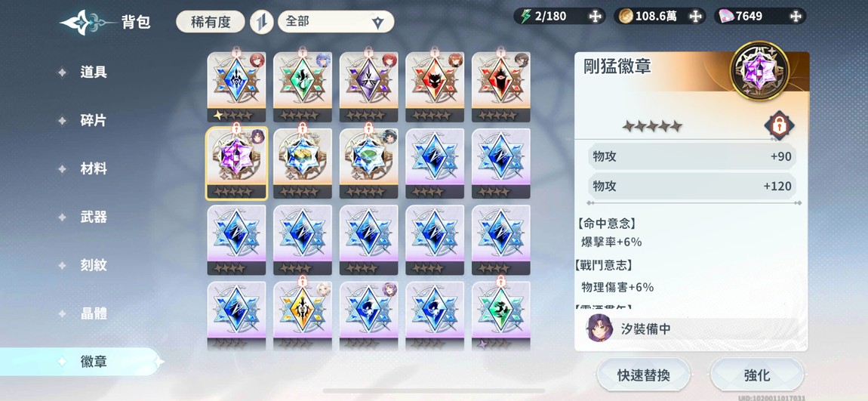The width and height of the screenshot is (868, 401).
Task: Click the 強化 button
Action: (757, 375)
